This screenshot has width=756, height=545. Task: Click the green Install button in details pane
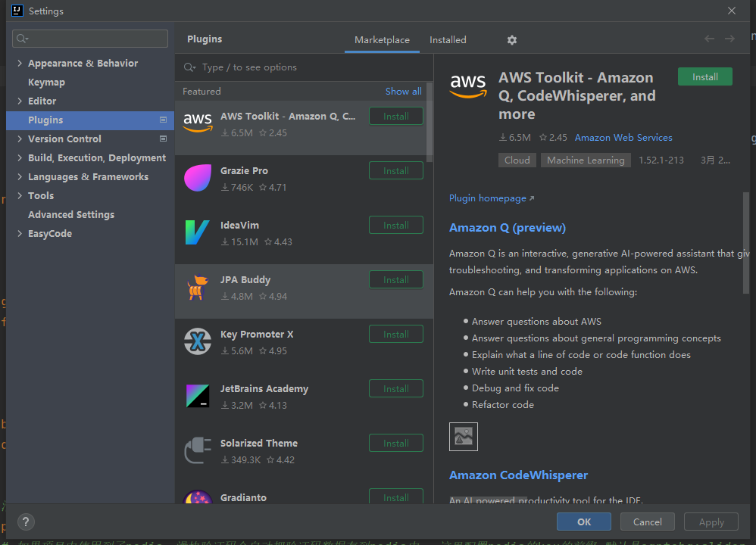tap(705, 76)
